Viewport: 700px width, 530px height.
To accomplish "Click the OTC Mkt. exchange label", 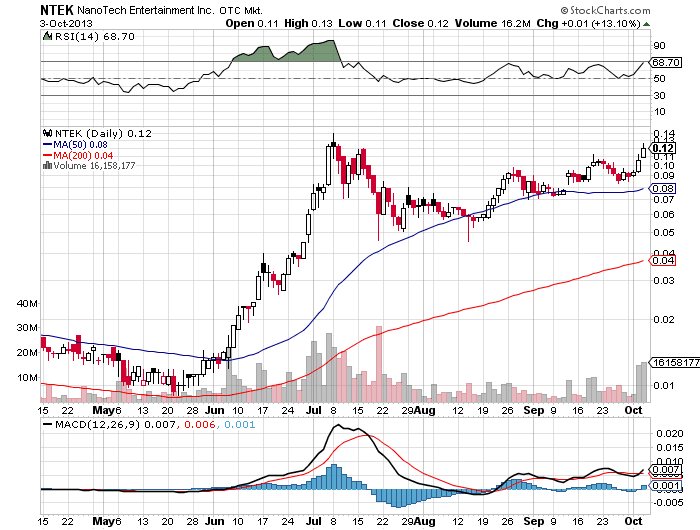I will 241,10.
